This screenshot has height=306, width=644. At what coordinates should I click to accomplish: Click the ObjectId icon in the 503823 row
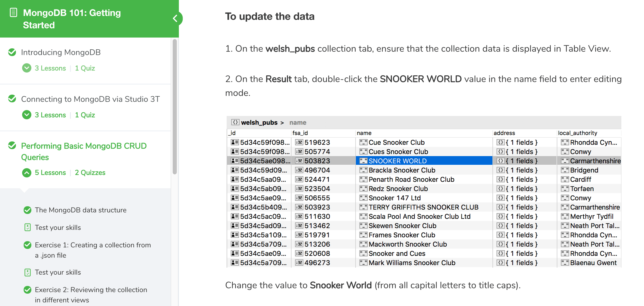click(235, 161)
